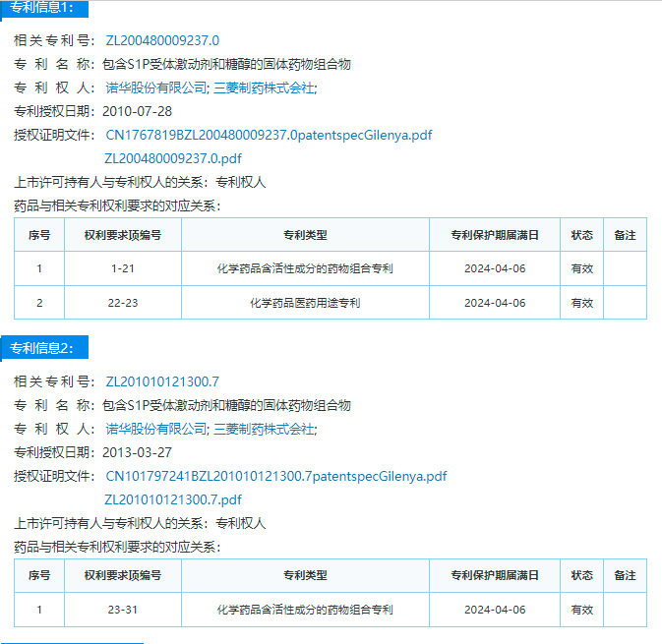Image resolution: width=662 pixels, height=644 pixels.
Task: Download CN101797241BZL201010121300.7patentspecGilenya.pdf
Action: click(276, 476)
